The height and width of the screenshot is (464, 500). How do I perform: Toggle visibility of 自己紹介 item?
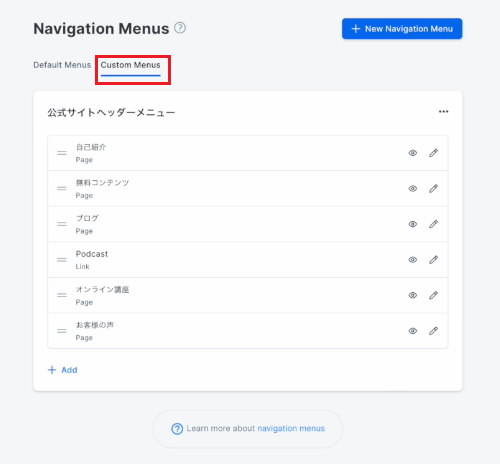tap(413, 153)
